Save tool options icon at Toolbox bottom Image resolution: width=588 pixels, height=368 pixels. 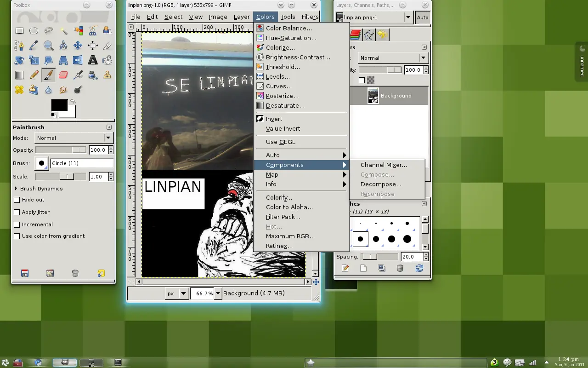pos(25,273)
